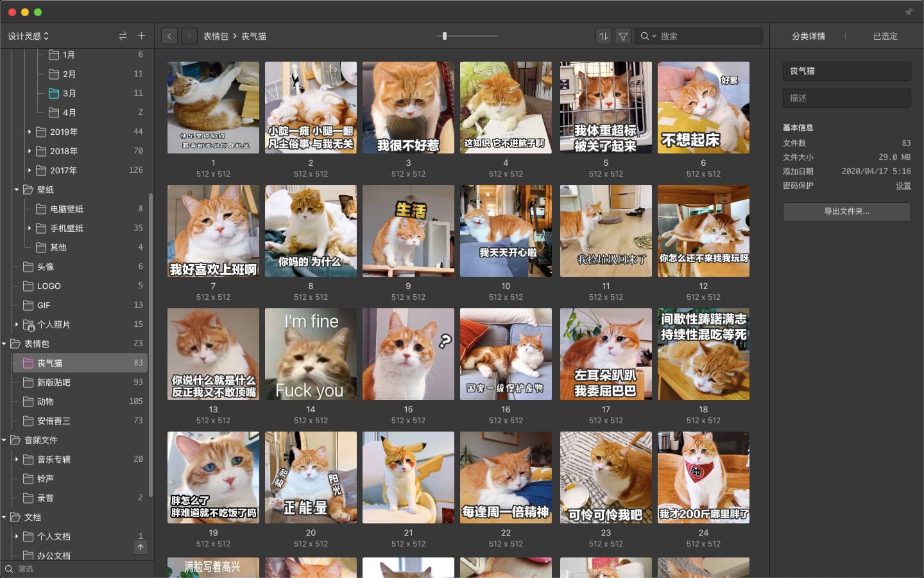Select the 我很不好惹 cat thumbnail
Screen dimensions: 924x578
pos(408,107)
